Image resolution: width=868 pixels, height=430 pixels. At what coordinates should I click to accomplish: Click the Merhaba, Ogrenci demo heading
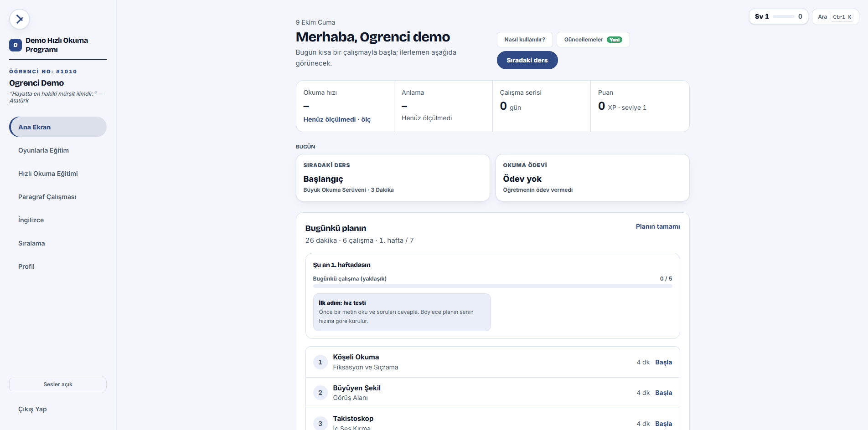372,37
